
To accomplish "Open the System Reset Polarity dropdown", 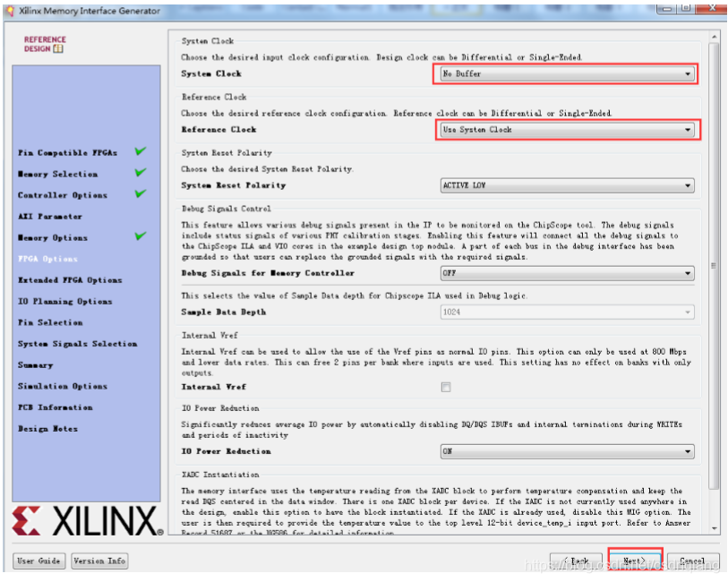I will tap(567, 185).
